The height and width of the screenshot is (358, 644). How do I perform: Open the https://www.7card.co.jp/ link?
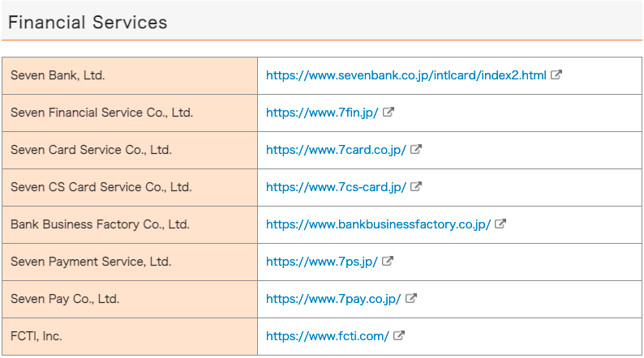pyautogui.click(x=336, y=150)
